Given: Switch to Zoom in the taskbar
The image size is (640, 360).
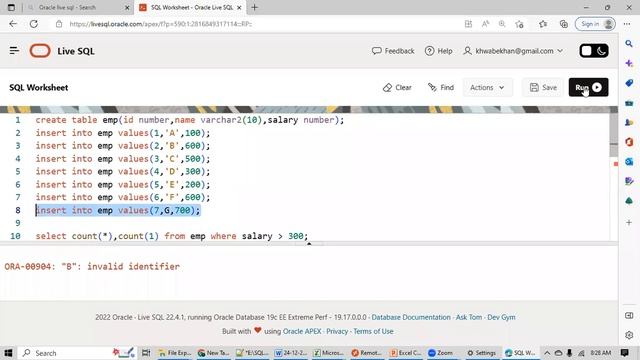Looking at the screenshot, I should pyautogui.click(x=441, y=353).
